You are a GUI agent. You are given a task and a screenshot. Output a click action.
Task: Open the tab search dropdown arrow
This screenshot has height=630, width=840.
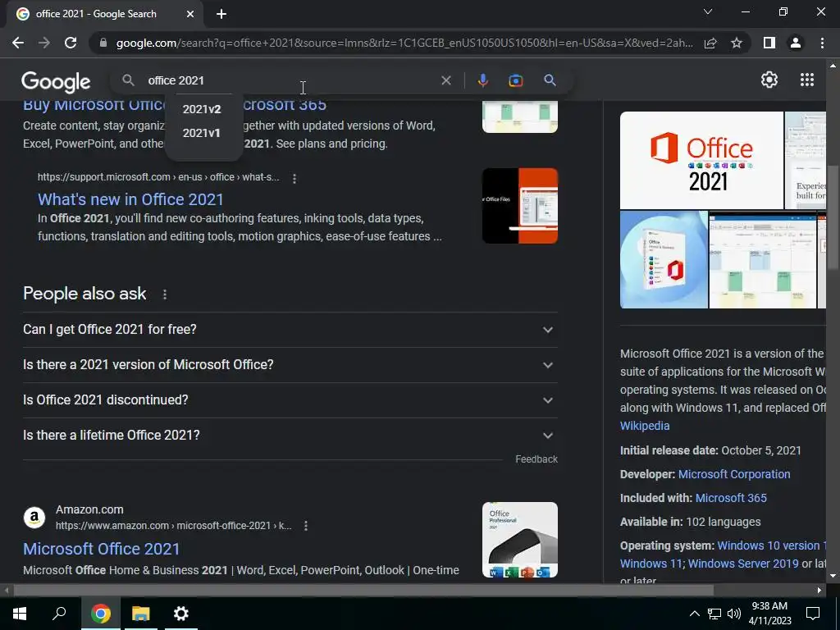(708, 11)
